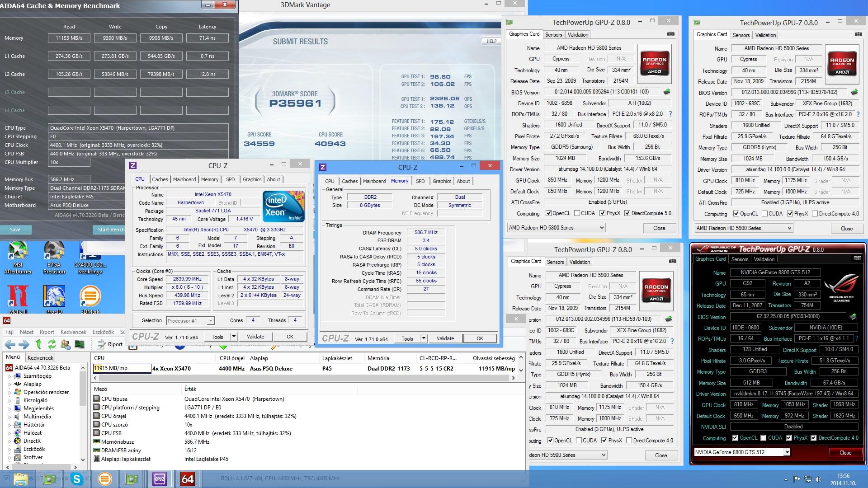Toggle PhysX checkbox in HD 5800 GPU-Z
The width and height of the screenshot is (868, 488).
(602, 213)
